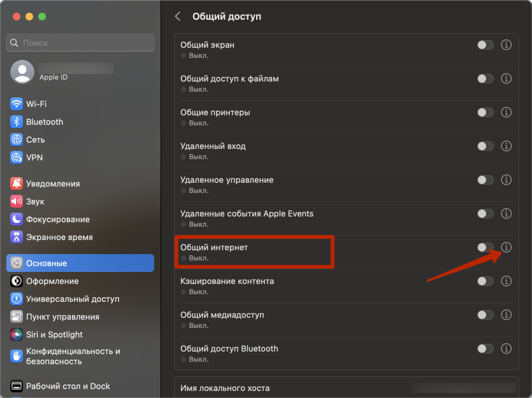Screen dimensions: 532x398
Task: Click the Apple ID label
Action: tap(54, 77)
